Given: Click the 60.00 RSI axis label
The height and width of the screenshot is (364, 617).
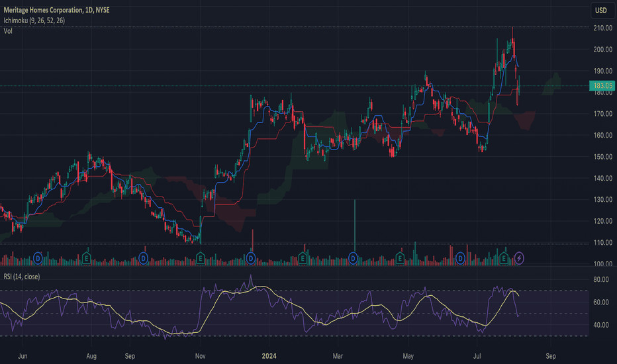Looking at the screenshot, I should 601,302.
